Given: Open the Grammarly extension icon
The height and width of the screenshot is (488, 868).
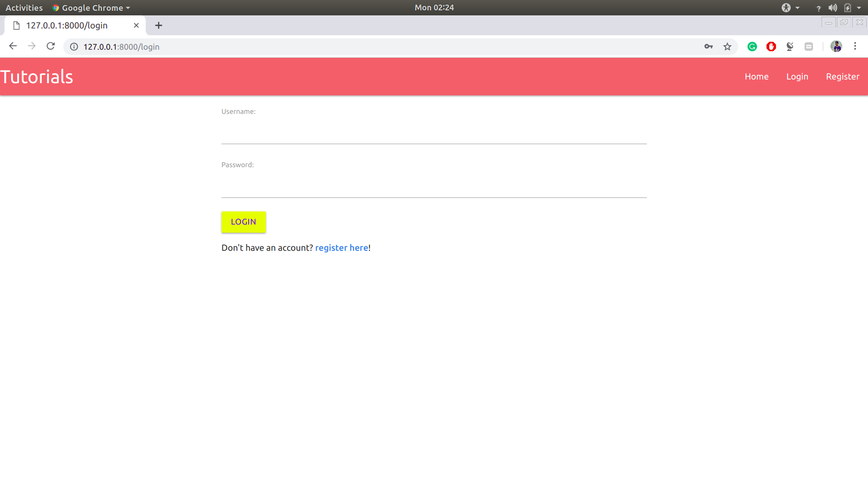Looking at the screenshot, I should coord(752,47).
